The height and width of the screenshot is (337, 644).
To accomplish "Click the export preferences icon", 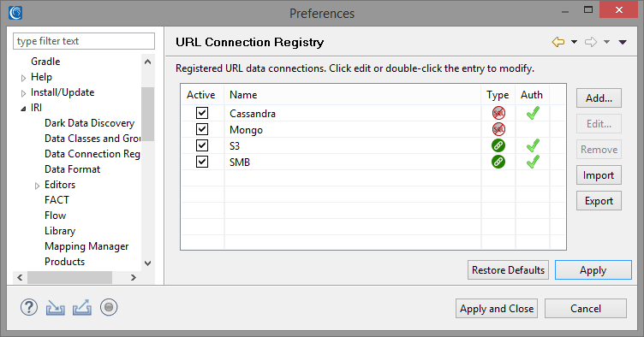I will (x=82, y=307).
